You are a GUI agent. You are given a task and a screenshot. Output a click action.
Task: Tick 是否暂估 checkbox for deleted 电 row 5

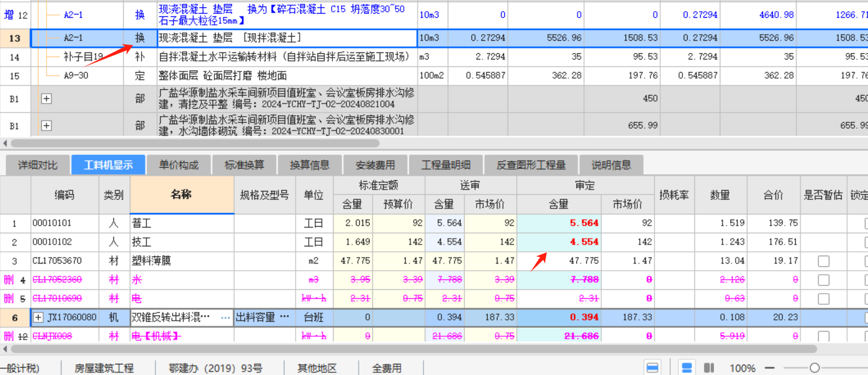pyautogui.click(x=823, y=299)
